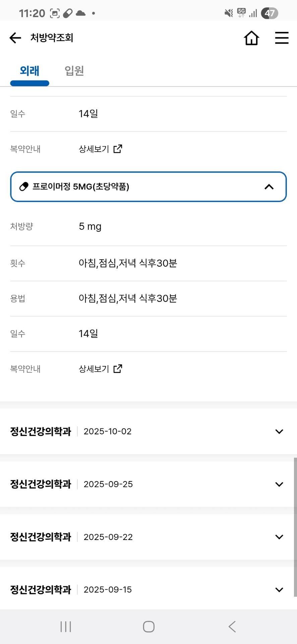
Task: Expand the 2025-09-22 정신건강의학과 record
Action: coord(279,537)
